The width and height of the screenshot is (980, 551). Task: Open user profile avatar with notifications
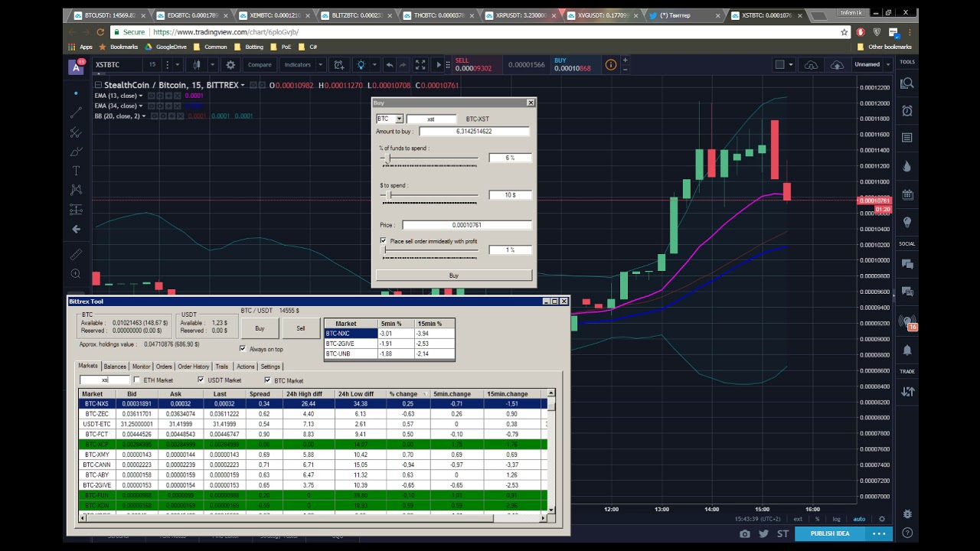pyautogui.click(x=76, y=67)
